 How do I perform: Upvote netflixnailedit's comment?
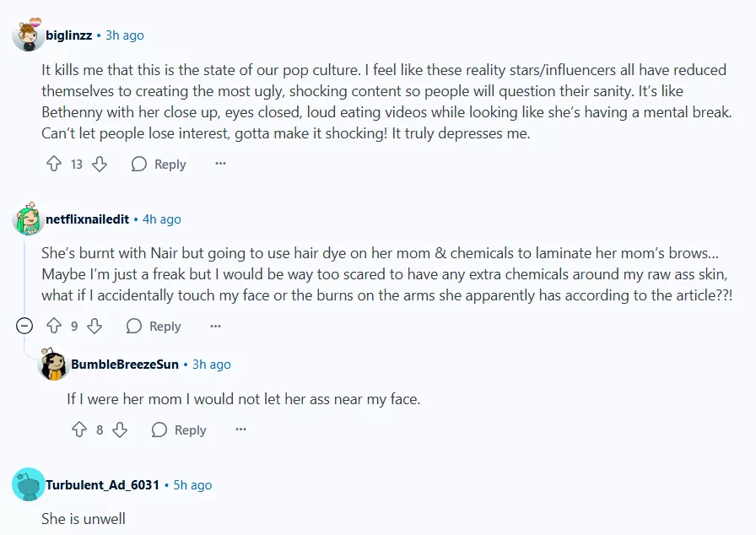click(54, 327)
